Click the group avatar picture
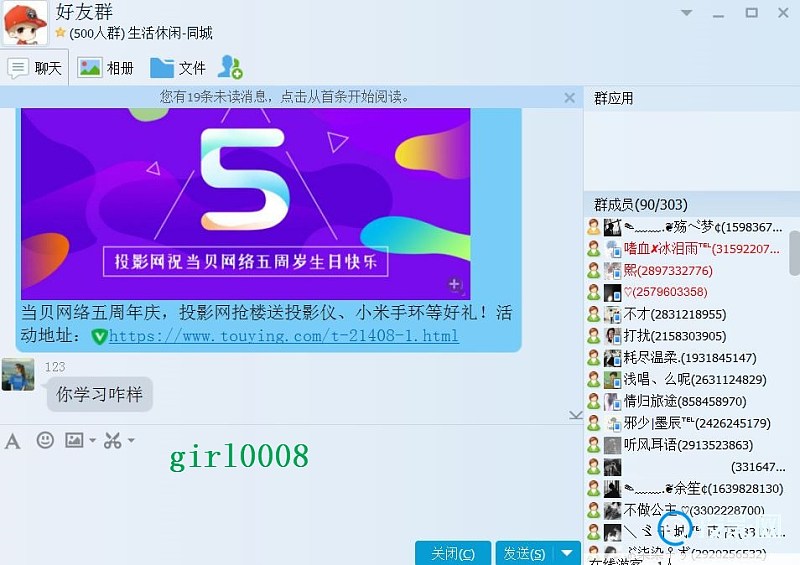The image size is (800, 565). pos(26,22)
